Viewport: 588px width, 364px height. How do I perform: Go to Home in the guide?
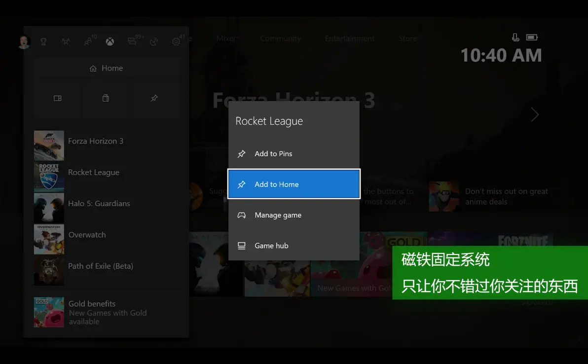(x=106, y=68)
